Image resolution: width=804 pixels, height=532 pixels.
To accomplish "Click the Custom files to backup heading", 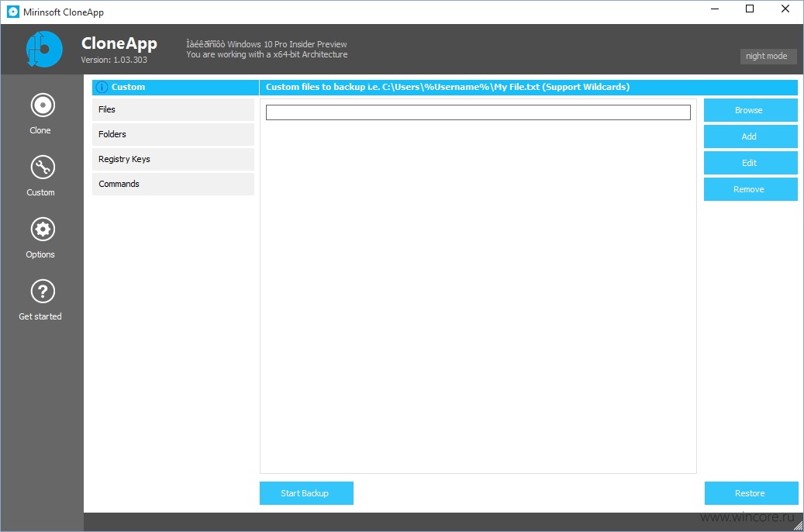I will (447, 87).
